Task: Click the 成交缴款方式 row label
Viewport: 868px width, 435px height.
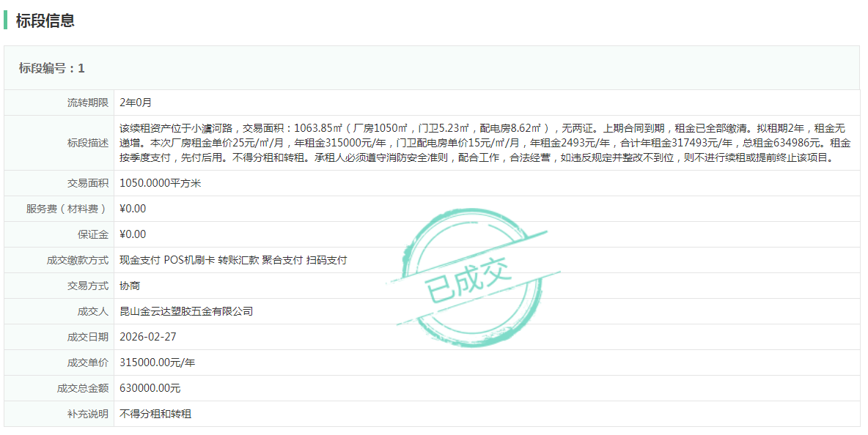Action: (77, 260)
